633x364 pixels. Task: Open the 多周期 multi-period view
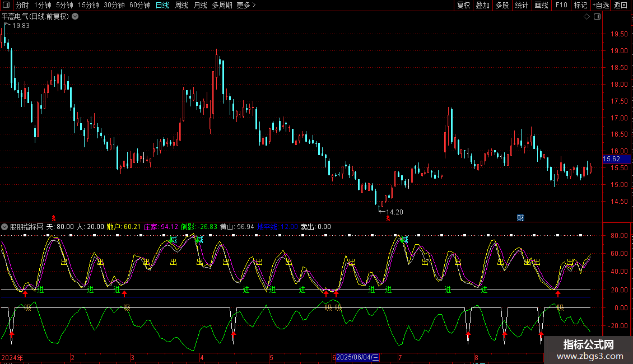click(x=222, y=5)
